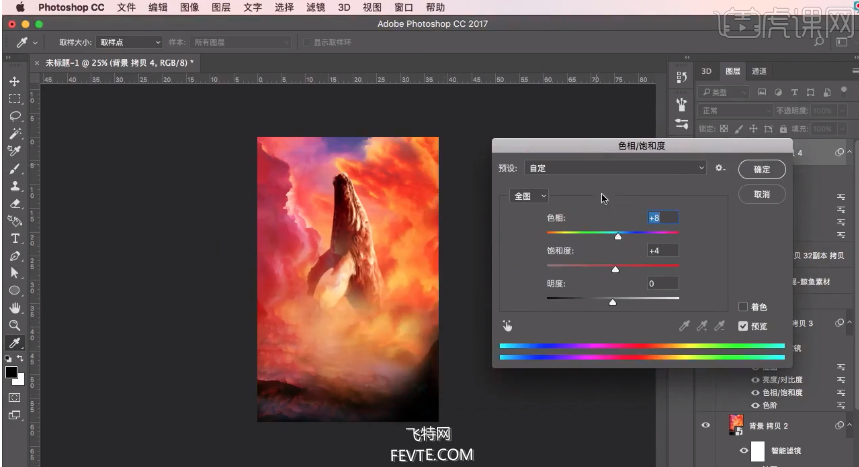Collapse smart filters of 背景 拷贝 2

pyautogui.click(x=850, y=425)
